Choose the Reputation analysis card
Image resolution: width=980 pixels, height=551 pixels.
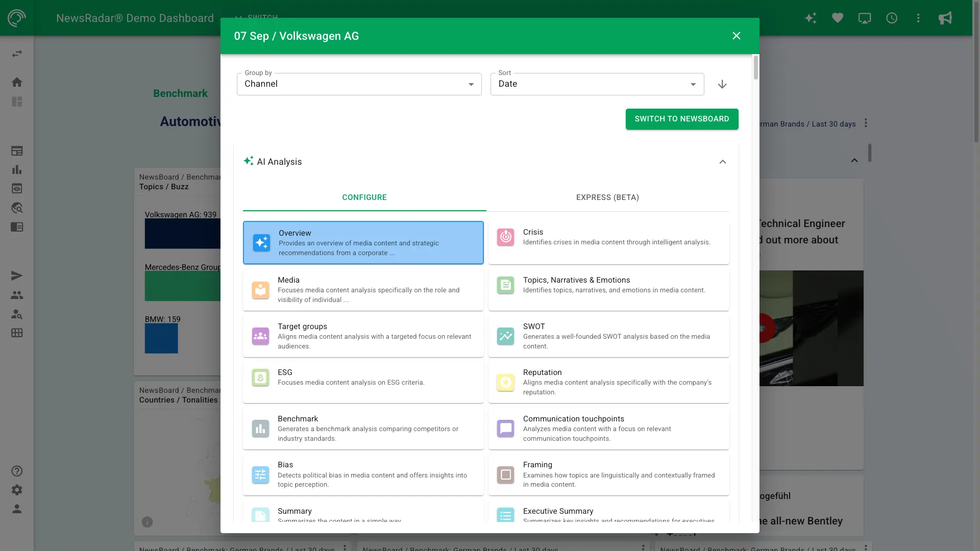609,382
